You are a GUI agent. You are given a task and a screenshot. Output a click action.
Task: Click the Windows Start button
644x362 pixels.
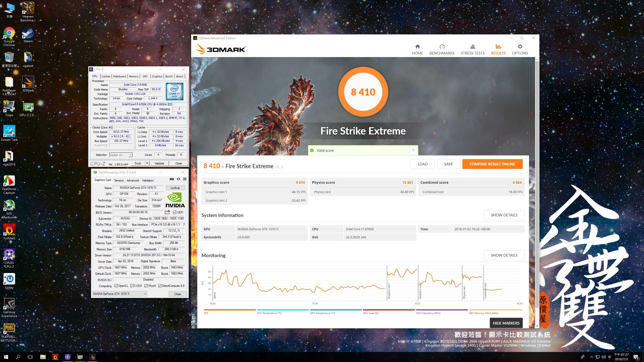(x=6, y=357)
